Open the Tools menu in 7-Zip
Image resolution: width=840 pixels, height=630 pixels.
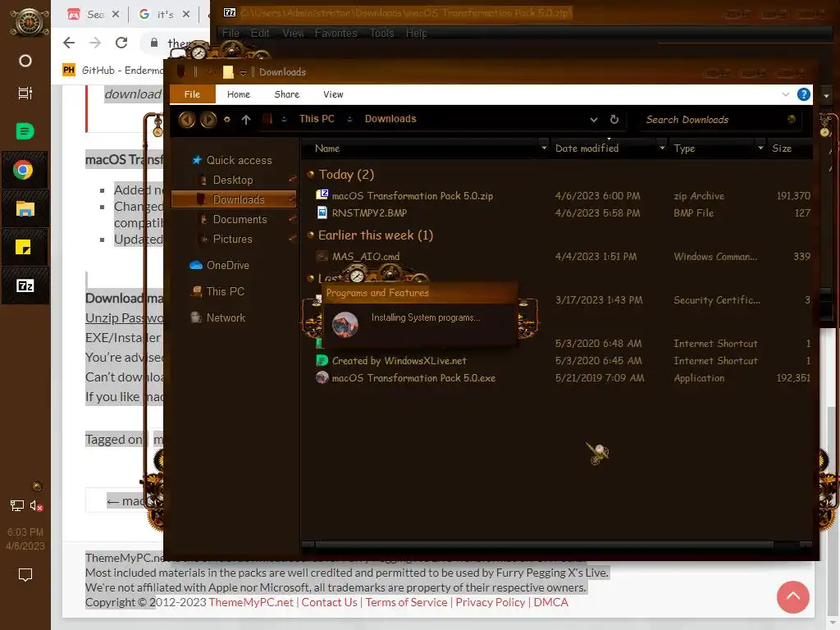pos(381,33)
